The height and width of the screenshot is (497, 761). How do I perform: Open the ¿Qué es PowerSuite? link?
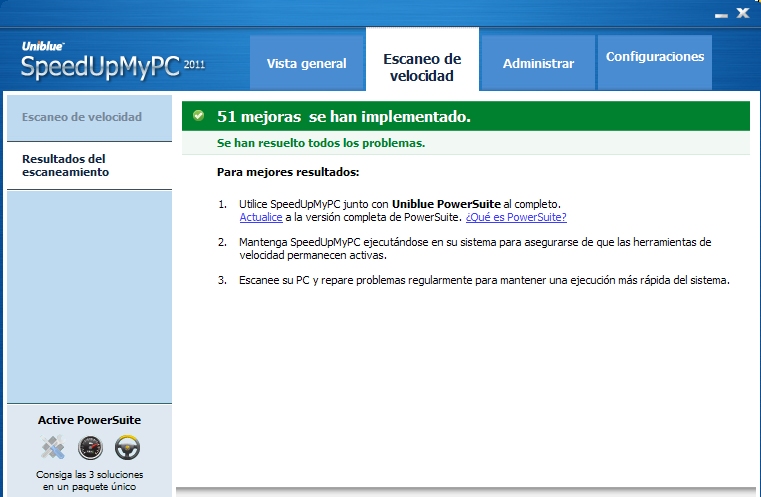(516, 217)
